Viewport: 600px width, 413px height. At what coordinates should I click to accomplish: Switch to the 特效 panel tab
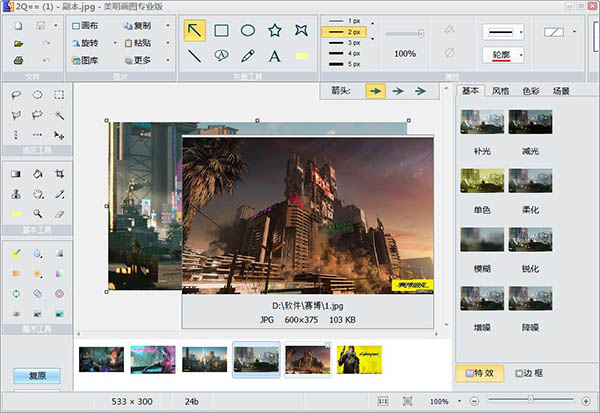click(x=479, y=373)
